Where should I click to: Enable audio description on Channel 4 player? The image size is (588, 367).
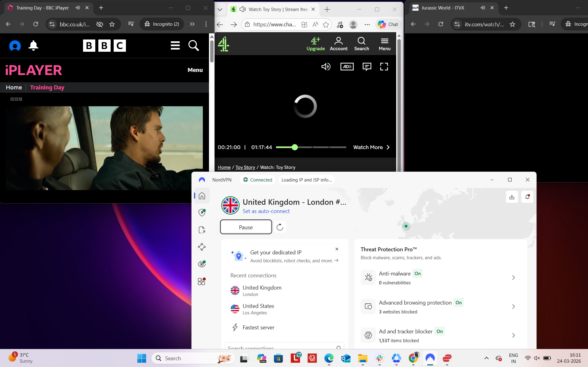click(347, 66)
